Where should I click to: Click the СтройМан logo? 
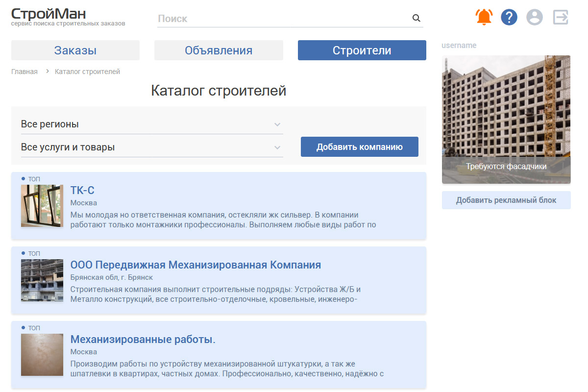(x=49, y=16)
